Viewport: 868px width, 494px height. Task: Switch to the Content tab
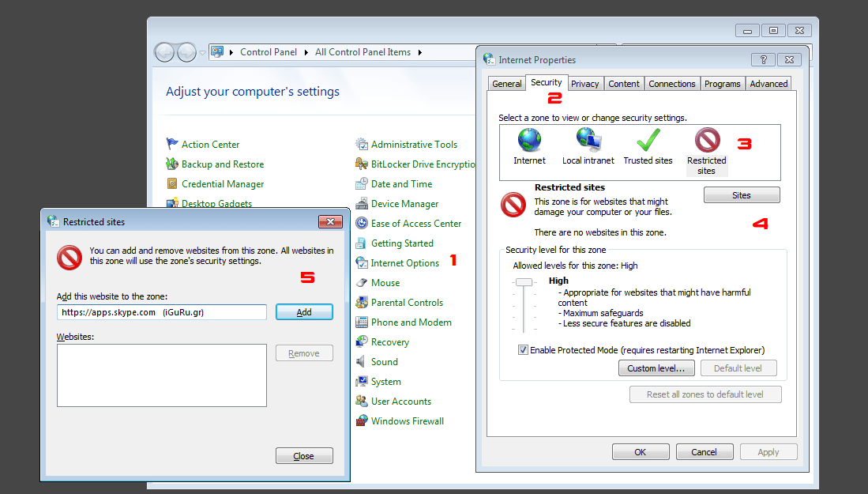click(624, 84)
